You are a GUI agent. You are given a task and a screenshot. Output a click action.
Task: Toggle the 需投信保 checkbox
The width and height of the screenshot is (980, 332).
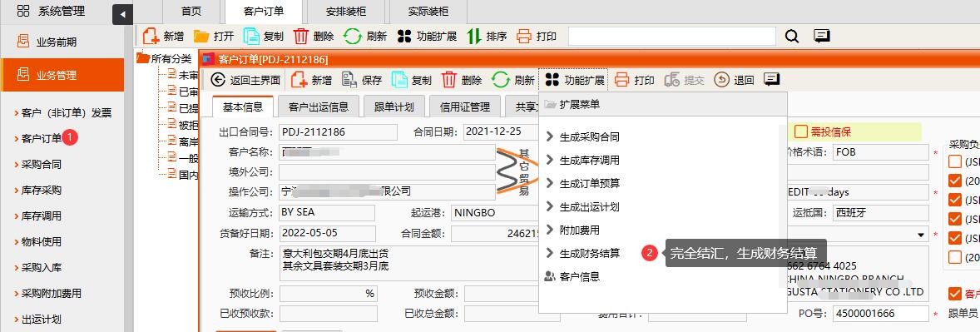click(x=800, y=132)
